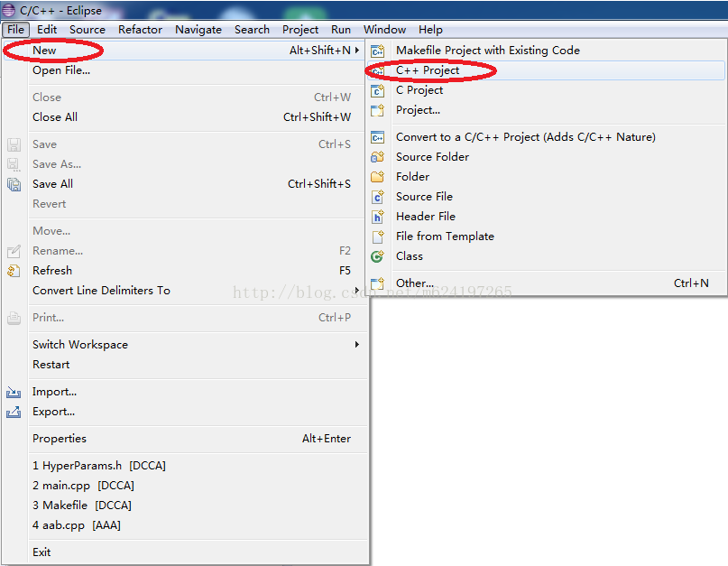Expand the New submenu arrow
Viewport: 728px width, 566px height.
pyautogui.click(x=356, y=51)
